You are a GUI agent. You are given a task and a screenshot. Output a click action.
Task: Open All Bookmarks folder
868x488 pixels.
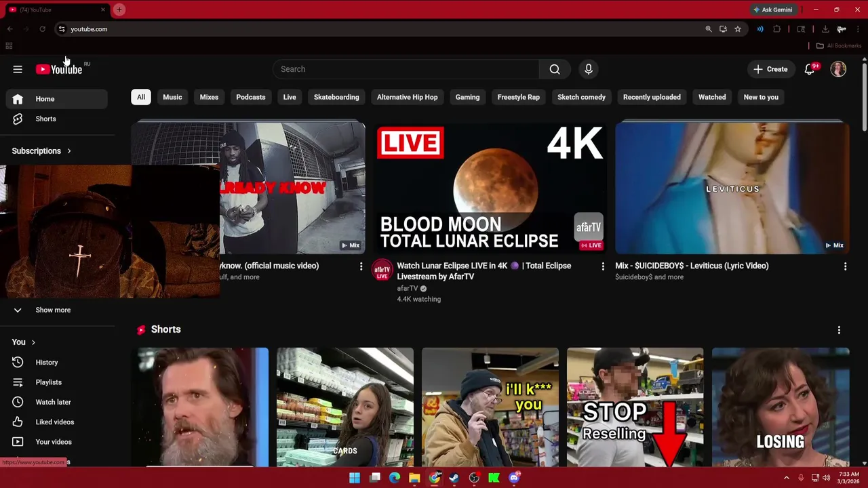coord(839,46)
